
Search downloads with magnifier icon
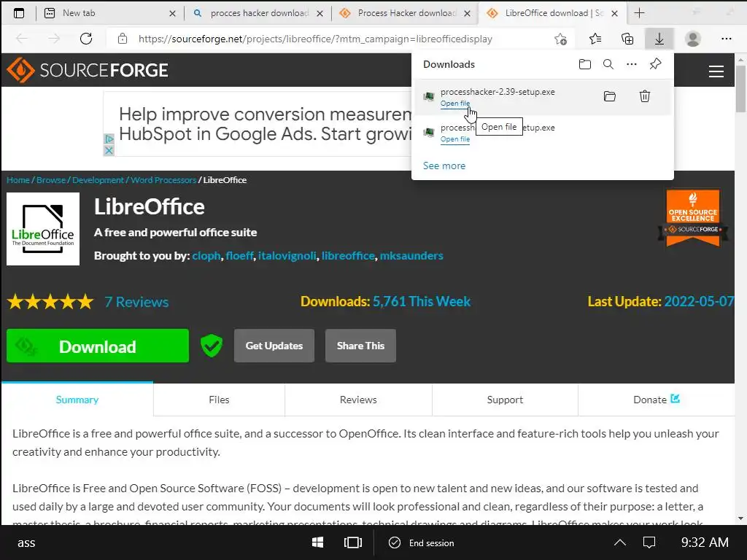pyautogui.click(x=608, y=64)
